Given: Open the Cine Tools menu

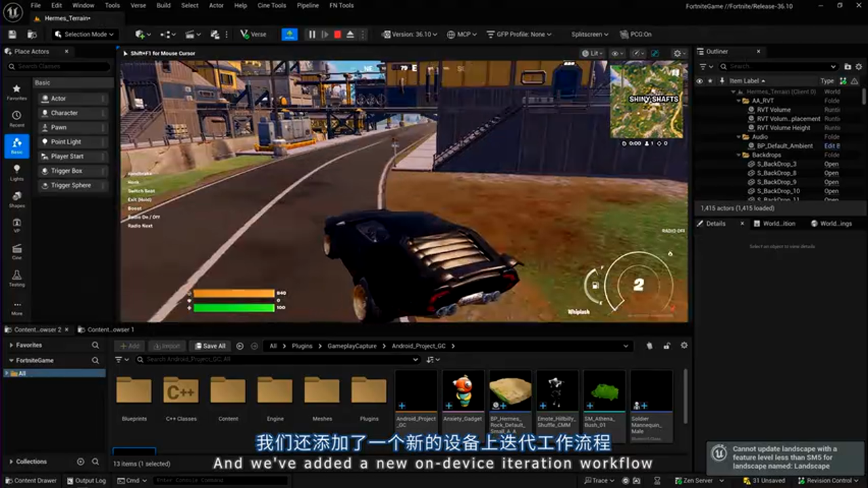Looking at the screenshot, I should (x=271, y=5).
